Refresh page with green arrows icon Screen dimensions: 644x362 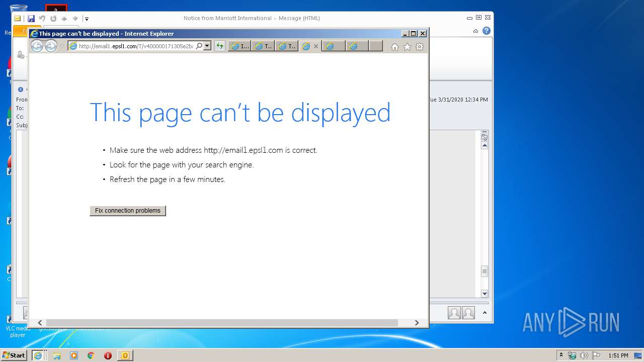(x=219, y=46)
